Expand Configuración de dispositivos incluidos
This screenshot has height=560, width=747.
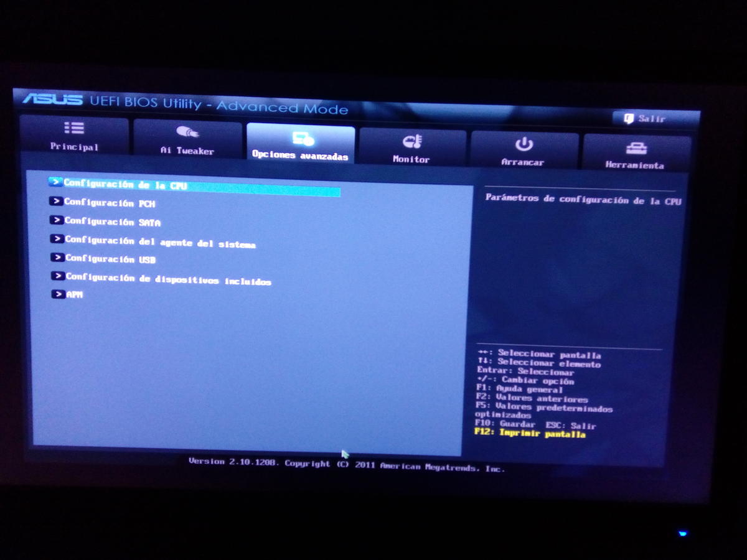(161, 279)
